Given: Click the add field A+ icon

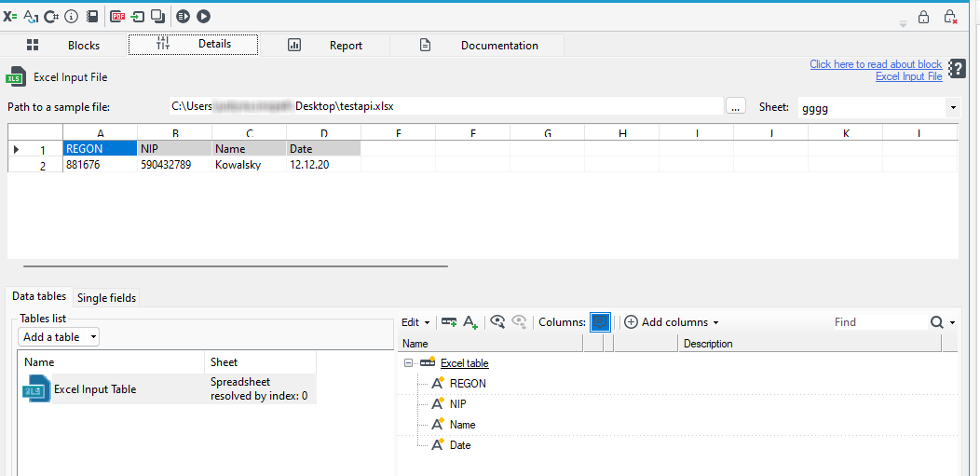Looking at the screenshot, I should [x=470, y=322].
